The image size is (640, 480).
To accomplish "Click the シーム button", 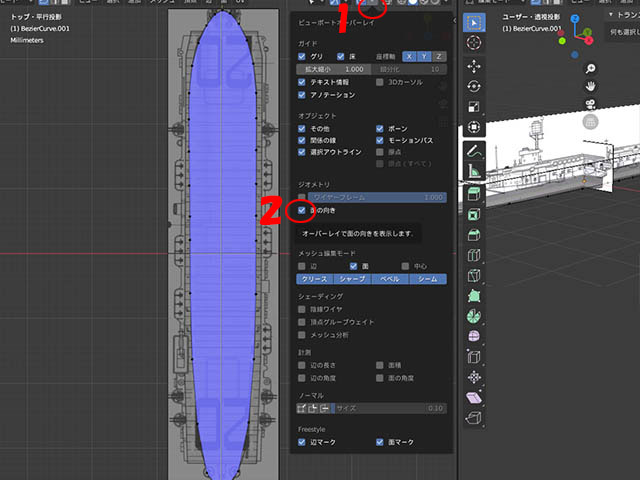I will 428,279.
